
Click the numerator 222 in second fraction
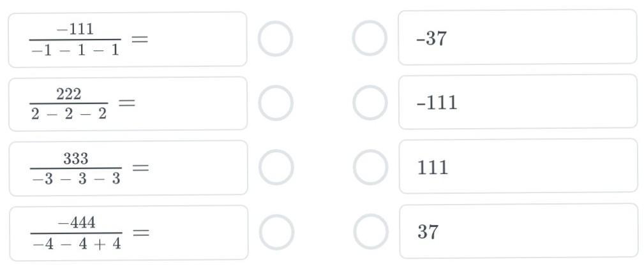pyautogui.click(x=68, y=94)
